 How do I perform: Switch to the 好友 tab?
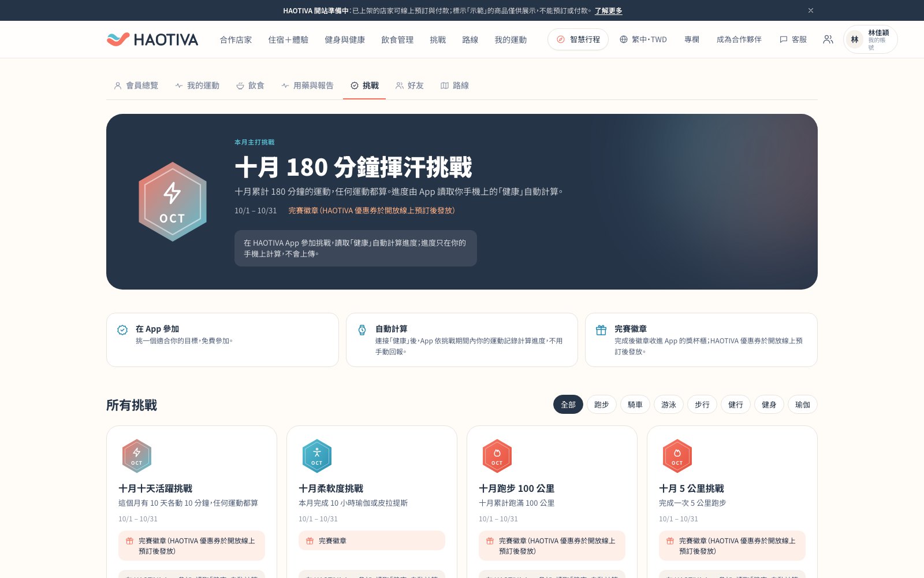(x=409, y=86)
